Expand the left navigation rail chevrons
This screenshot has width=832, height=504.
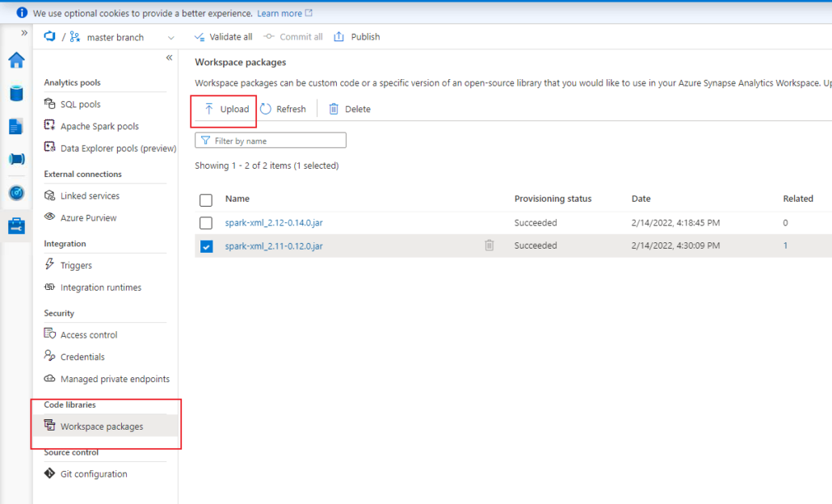pyautogui.click(x=24, y=33)
